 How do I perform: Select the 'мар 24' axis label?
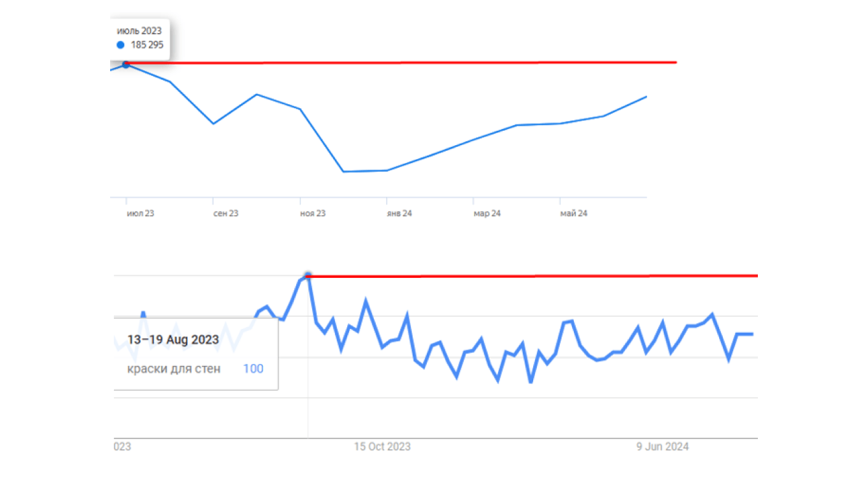(x=486, y=213)
